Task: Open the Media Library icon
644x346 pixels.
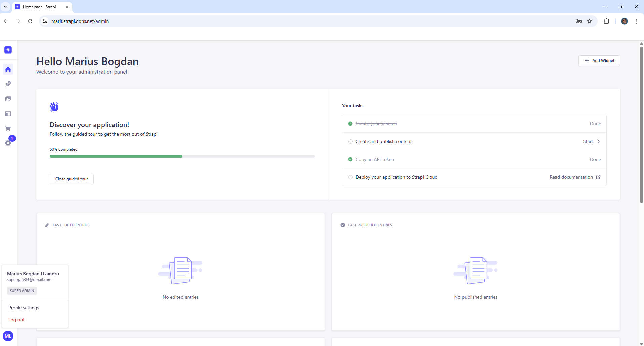Action: (x=8, y=98)
